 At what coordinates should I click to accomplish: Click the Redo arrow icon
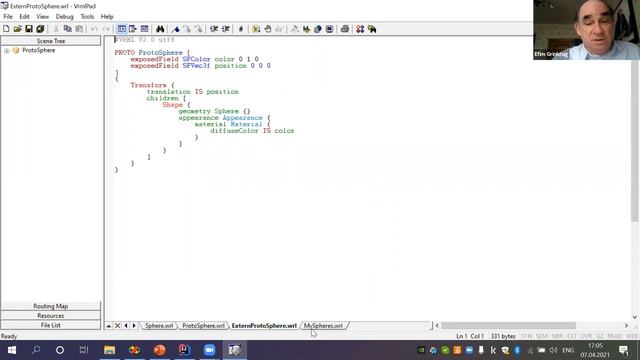pos(106,29)
